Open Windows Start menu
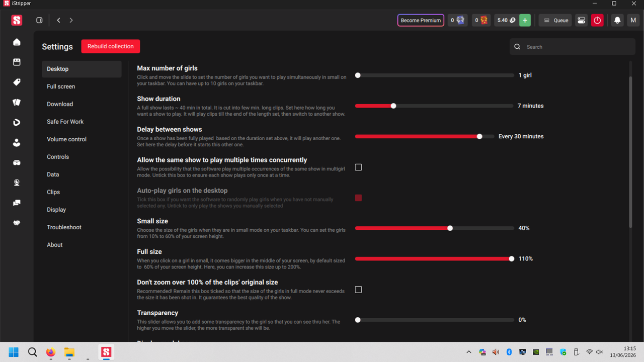This screenshot has height=362, width=644. pos(14,352)
